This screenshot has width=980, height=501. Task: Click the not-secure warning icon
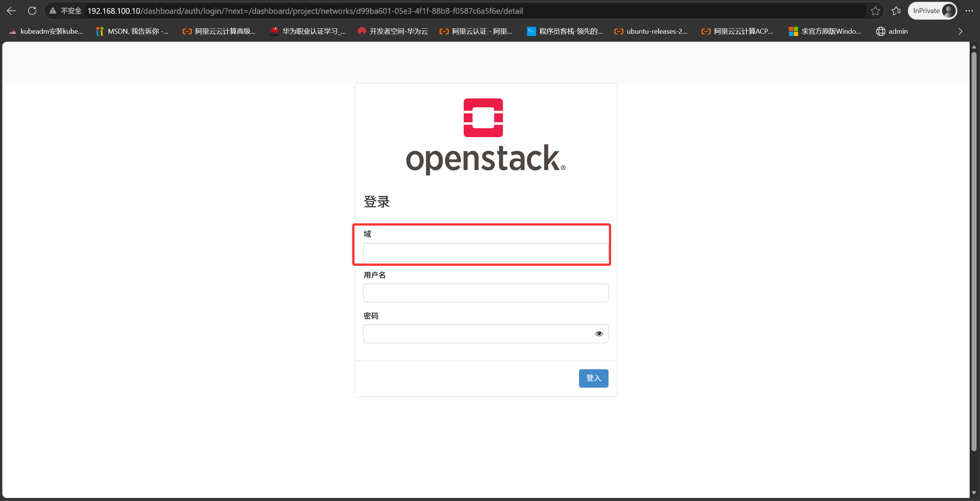point(53,11)
